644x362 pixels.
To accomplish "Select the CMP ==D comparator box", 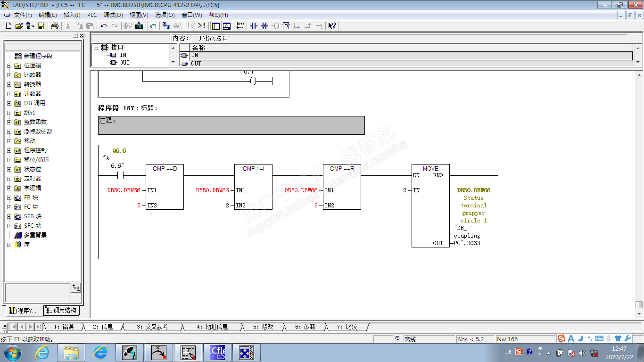I will point(165,187).
